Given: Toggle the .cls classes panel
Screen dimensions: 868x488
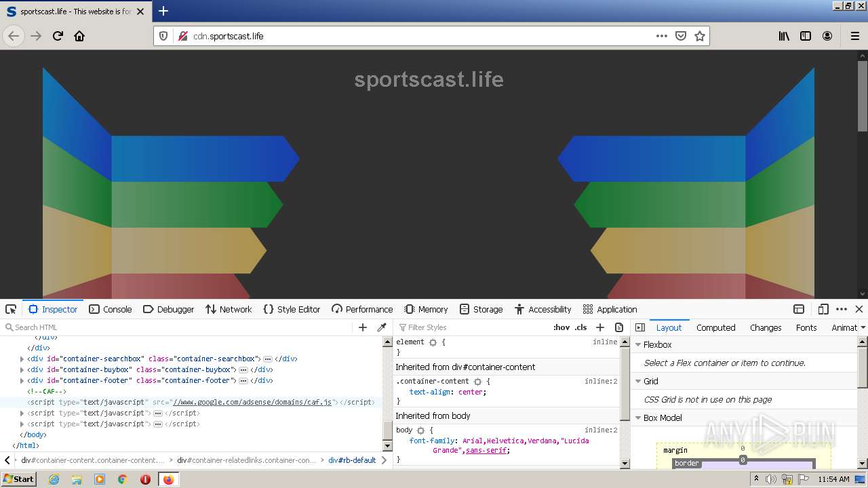Looking at the screenshot, I should pyautogui.click(x=581, y=327).
